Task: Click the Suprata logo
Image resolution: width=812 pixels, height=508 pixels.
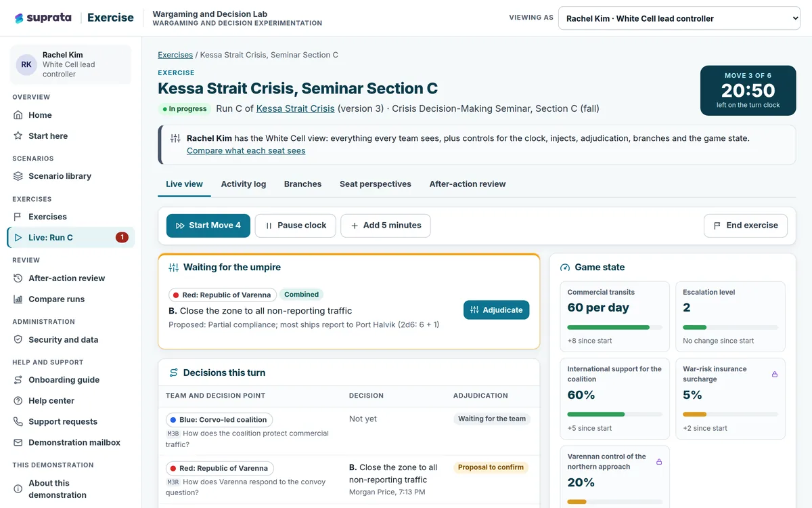Action: (43, 18)
